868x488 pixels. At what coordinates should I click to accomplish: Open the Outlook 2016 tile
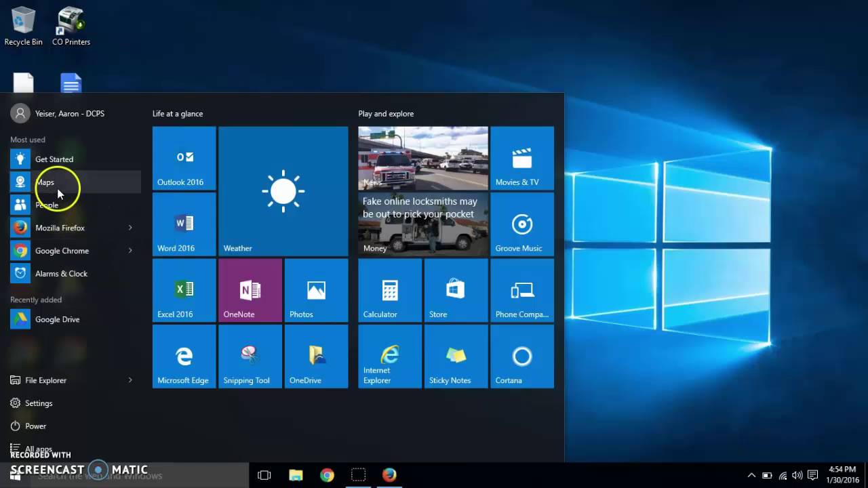(x=184, y=158)
